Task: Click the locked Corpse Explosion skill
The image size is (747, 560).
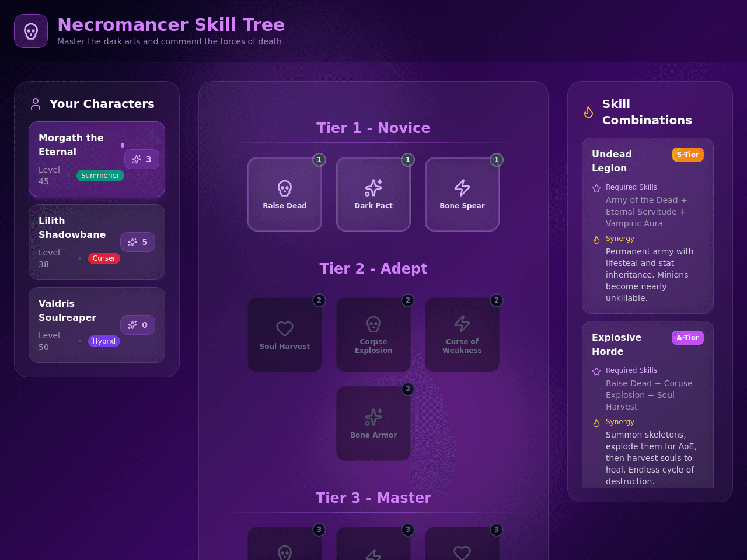Action: click(373, 335)
